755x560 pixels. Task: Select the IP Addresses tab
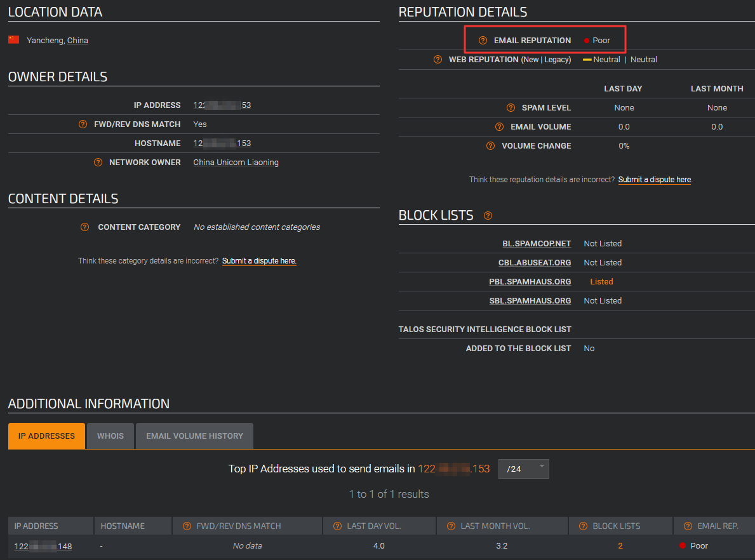tap(46, 436)
